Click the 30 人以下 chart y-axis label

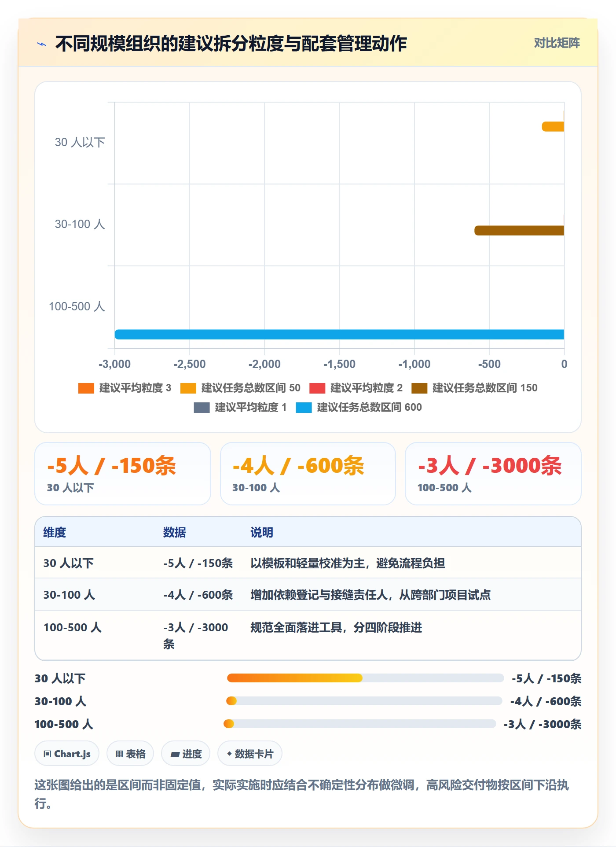[80, 142]
